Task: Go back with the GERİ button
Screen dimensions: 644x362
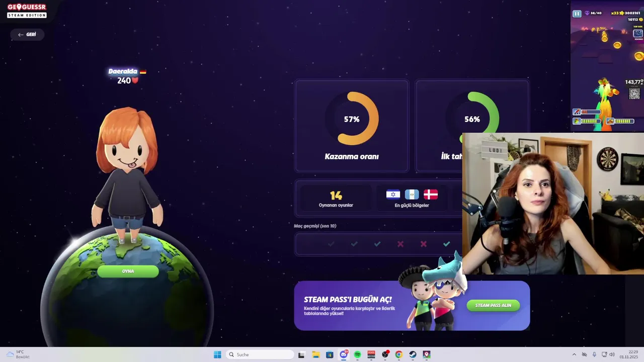Action: [27, 35]
